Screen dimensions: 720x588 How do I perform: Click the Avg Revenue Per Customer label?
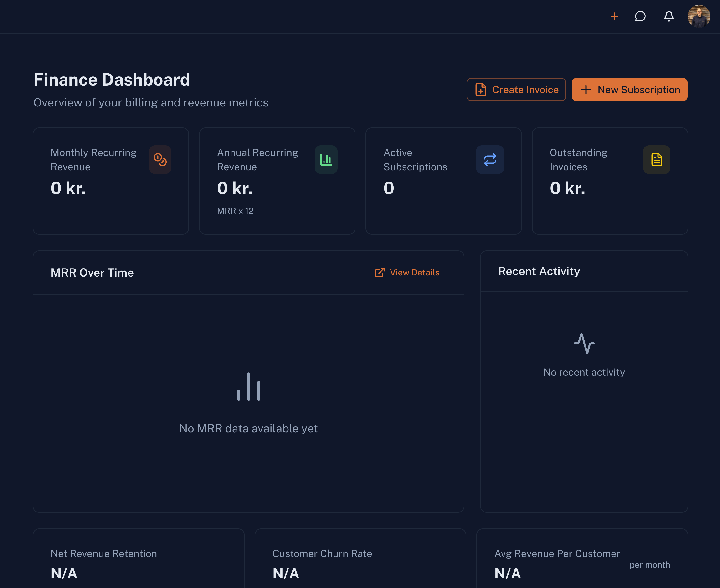click(557, 553)
